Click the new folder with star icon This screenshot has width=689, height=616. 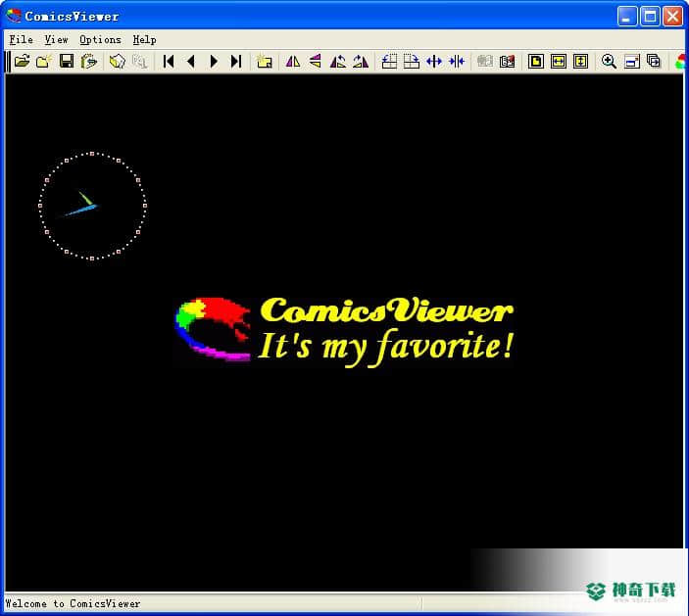(x=264, y=61)
